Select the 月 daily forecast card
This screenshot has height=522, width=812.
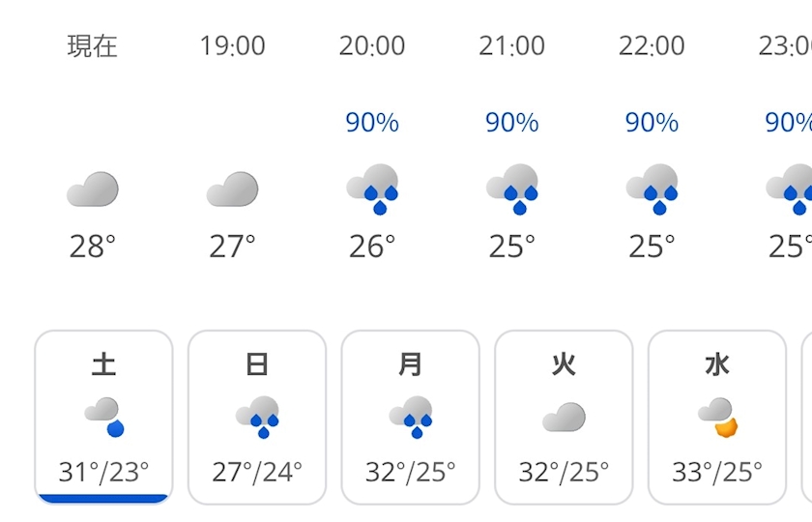pyautogui.click(x=411, y=417)
